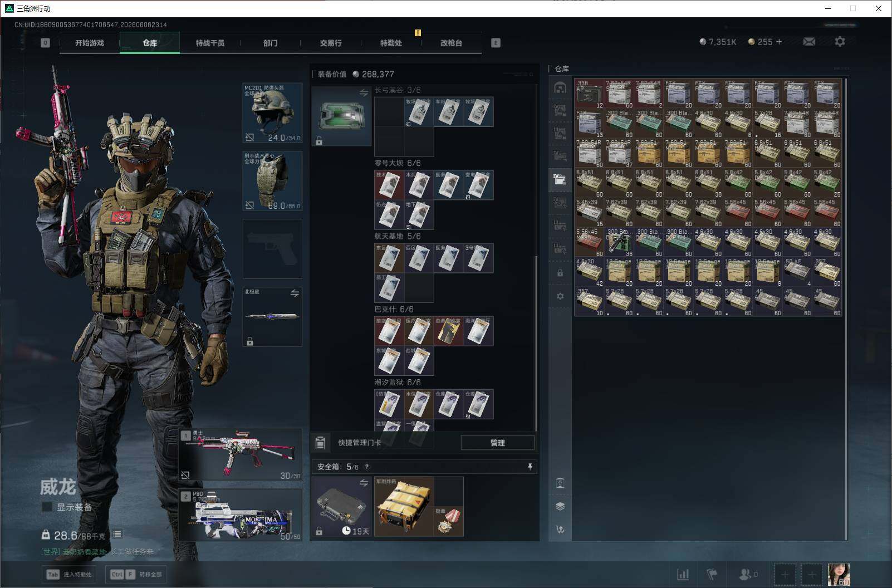Select the 东区 key card under 航天基地

click(389, 258)
